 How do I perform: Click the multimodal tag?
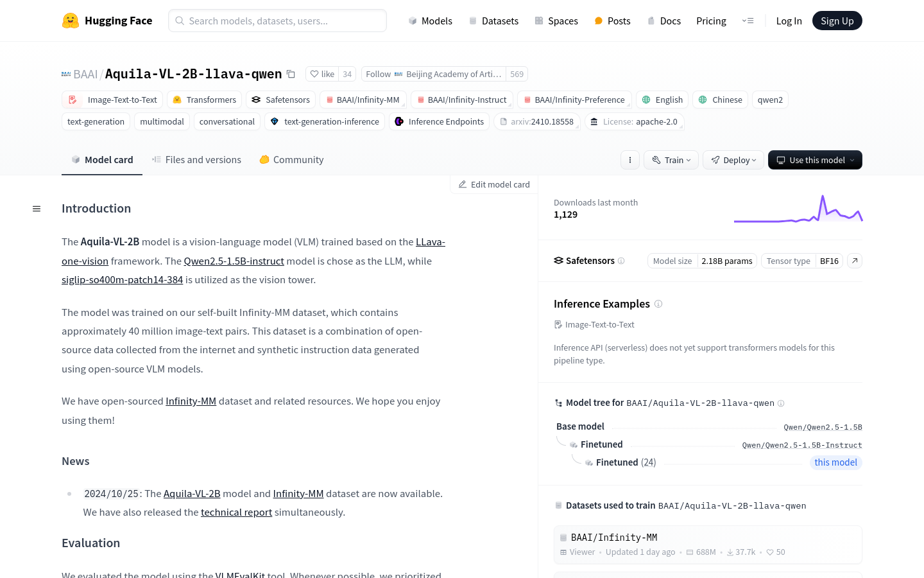tap(162, 121)
